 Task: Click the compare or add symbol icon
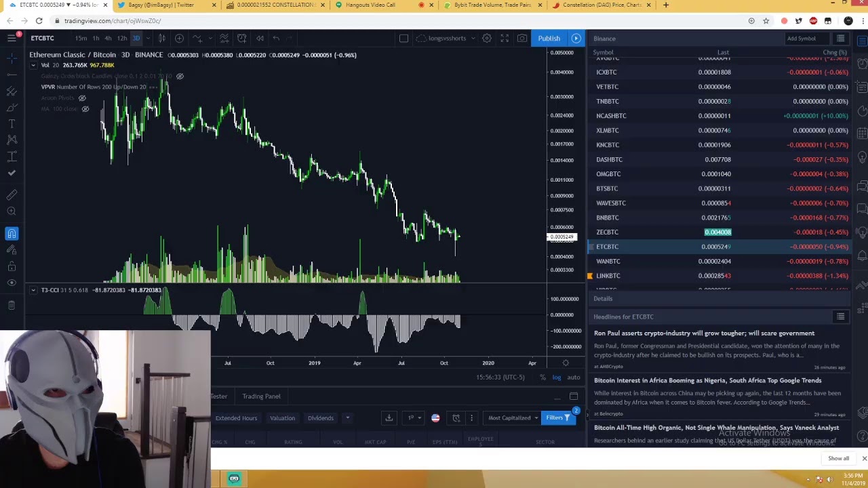click(x=179, y=38)
